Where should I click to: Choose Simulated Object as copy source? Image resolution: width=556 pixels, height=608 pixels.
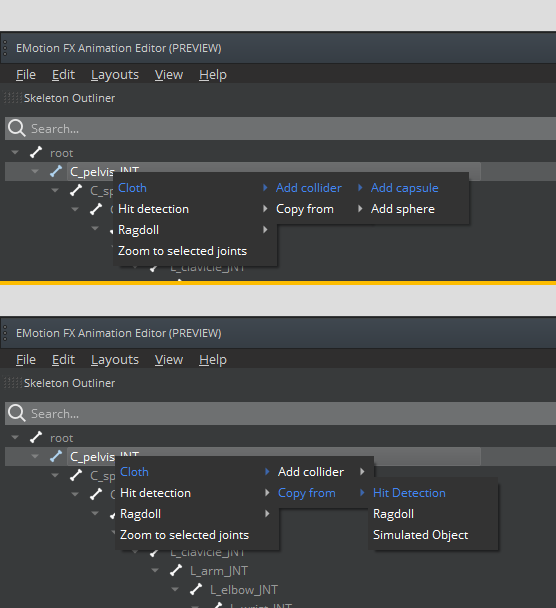(420, 535)
